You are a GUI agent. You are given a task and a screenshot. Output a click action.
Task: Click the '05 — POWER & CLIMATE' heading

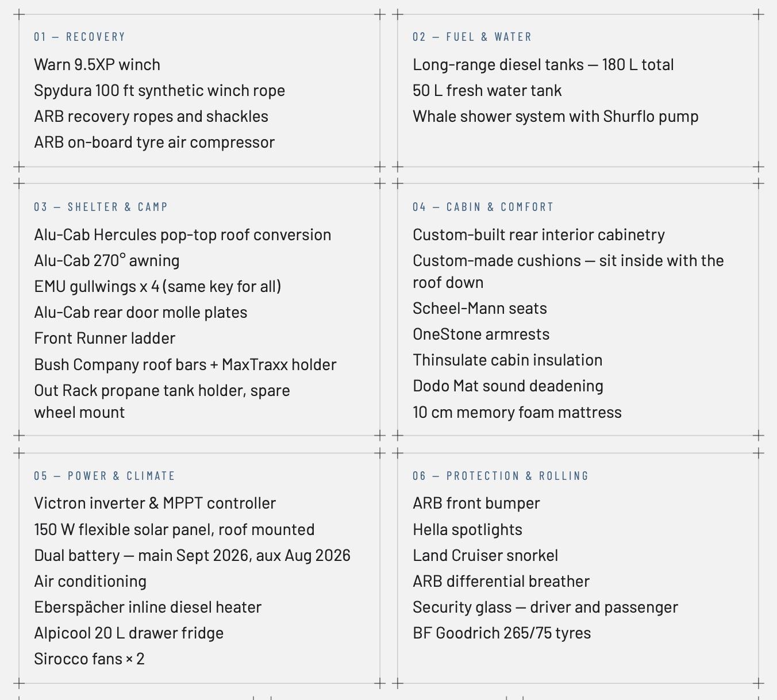tap(104, 476)
